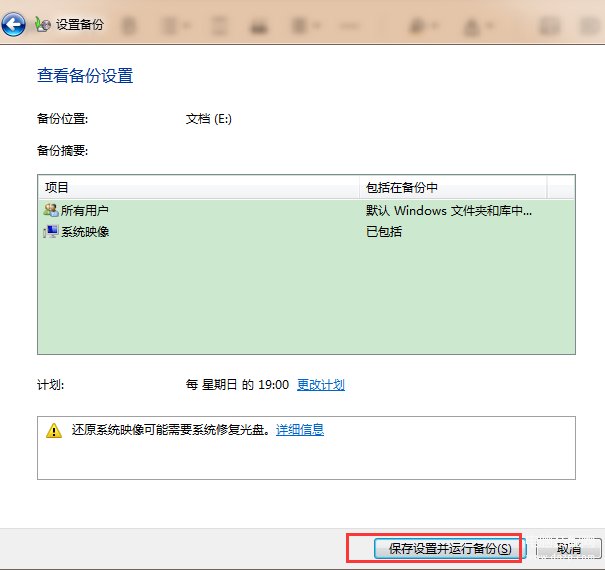Sort by the 包括在备份中 column header
The height and width of the screenshot is (570, 605).
[453, 188]
